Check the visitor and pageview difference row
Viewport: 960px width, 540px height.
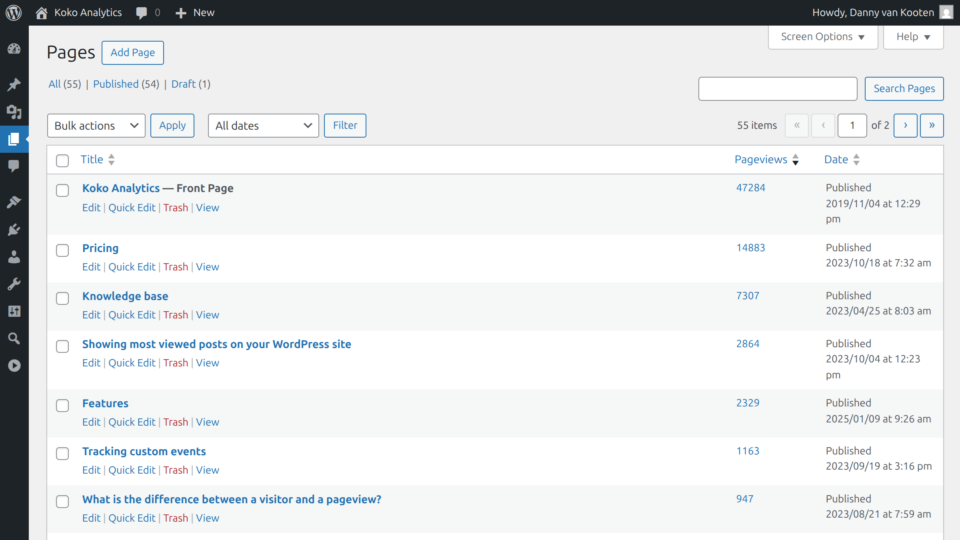62,501
